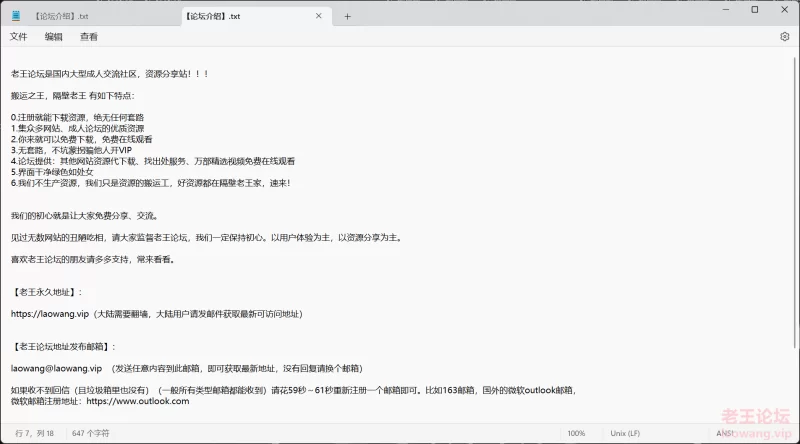800x444 pixels.
Task: Click the https://www.outlook.com address text
Action: (x=138, y=401)
